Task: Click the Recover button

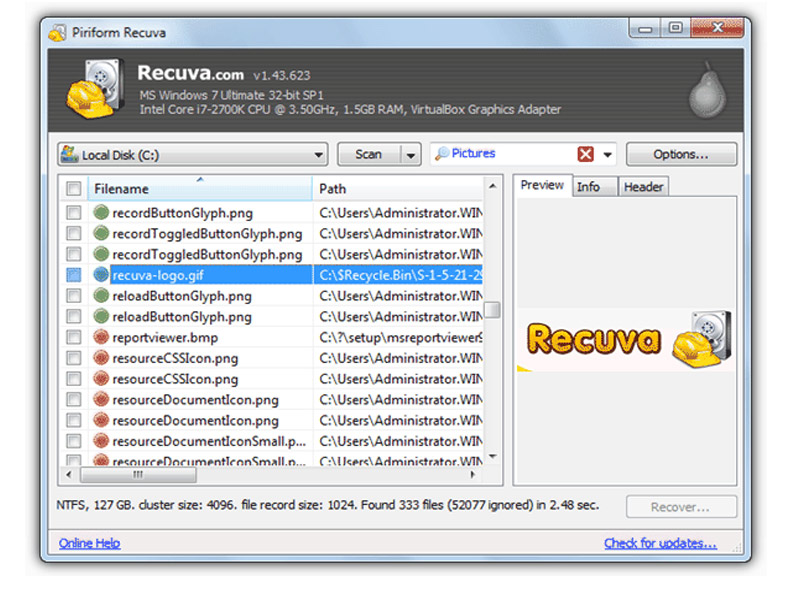Action: [681, 507]
